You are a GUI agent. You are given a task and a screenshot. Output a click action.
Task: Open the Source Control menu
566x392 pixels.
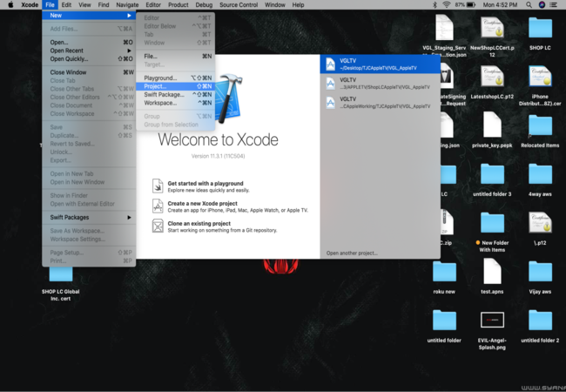[x=239, y=4]
